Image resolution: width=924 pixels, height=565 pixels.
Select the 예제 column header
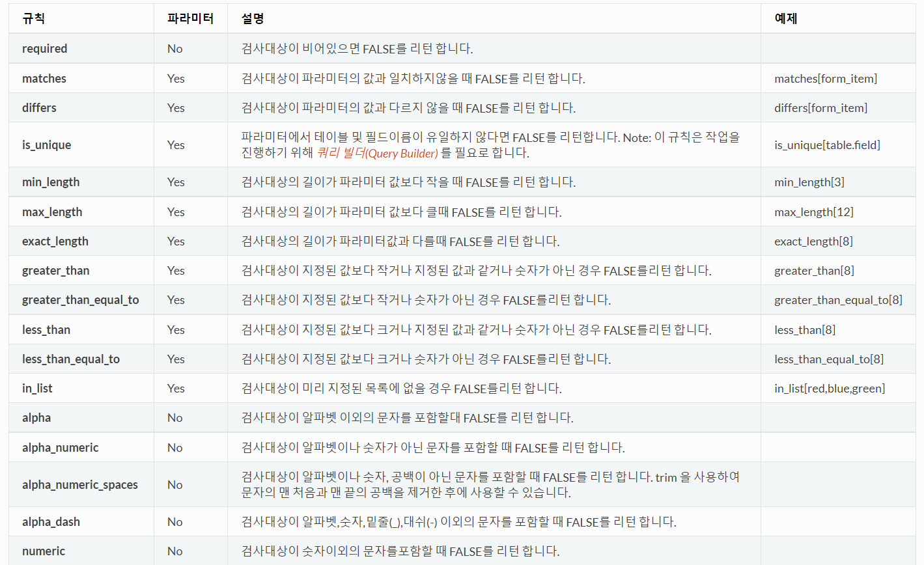786,19
